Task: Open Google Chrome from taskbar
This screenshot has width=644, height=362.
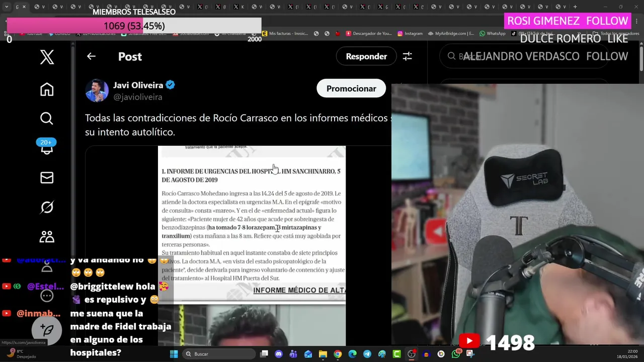Action: click(x=338, y=354)
